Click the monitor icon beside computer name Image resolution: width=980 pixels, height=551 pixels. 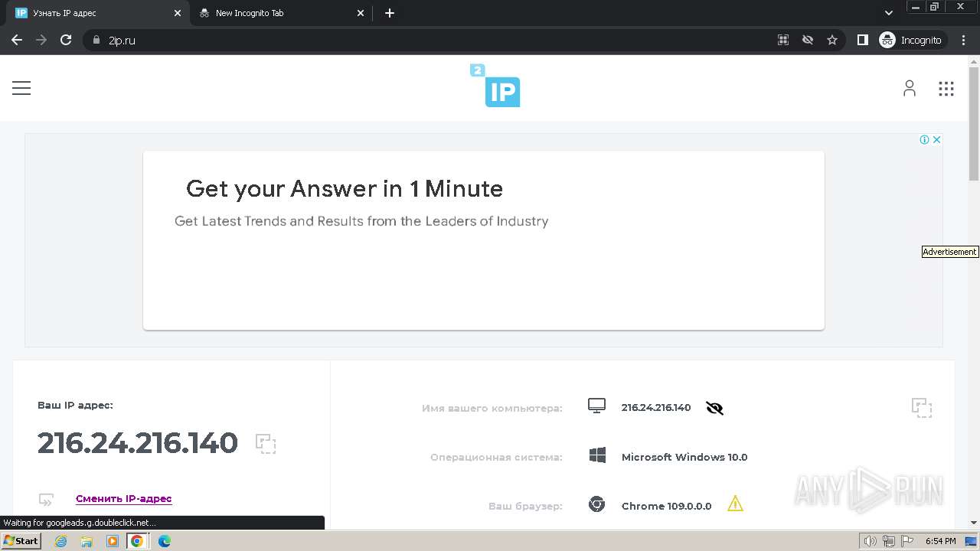point(596,406)
